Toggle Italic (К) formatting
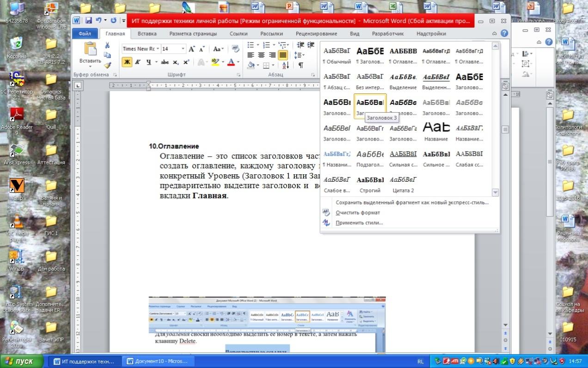 coord(138,62)
